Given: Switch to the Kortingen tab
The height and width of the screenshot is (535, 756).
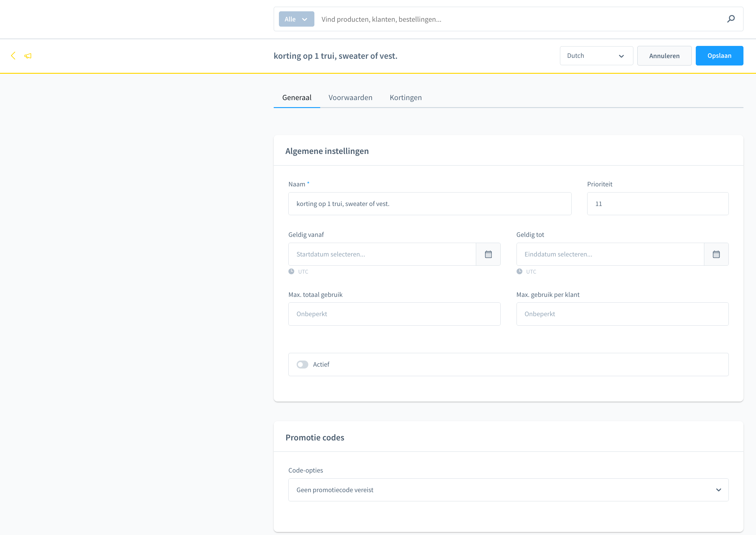Looking at the screenshot, I should coord(406,98).
